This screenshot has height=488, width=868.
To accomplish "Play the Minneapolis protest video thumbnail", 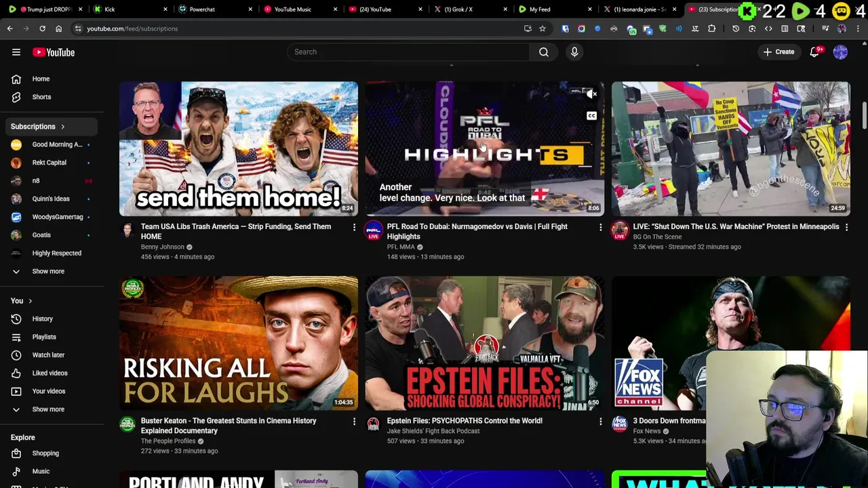I will [730, 148].
